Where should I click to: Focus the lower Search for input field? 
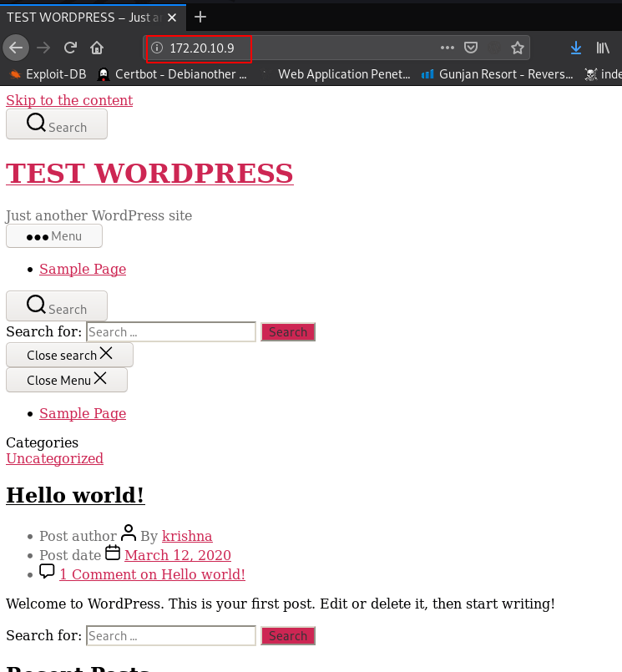pos(171,635)
